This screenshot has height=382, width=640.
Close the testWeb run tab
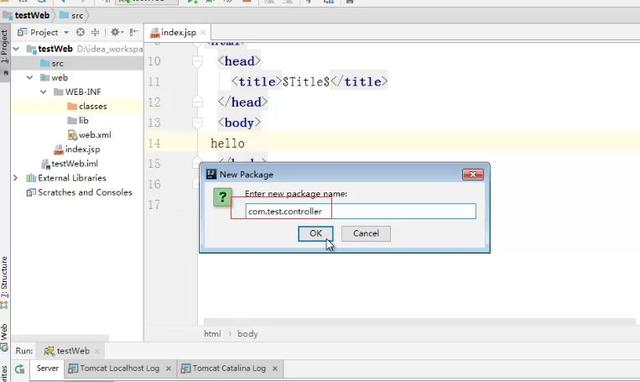click(97, 351)
